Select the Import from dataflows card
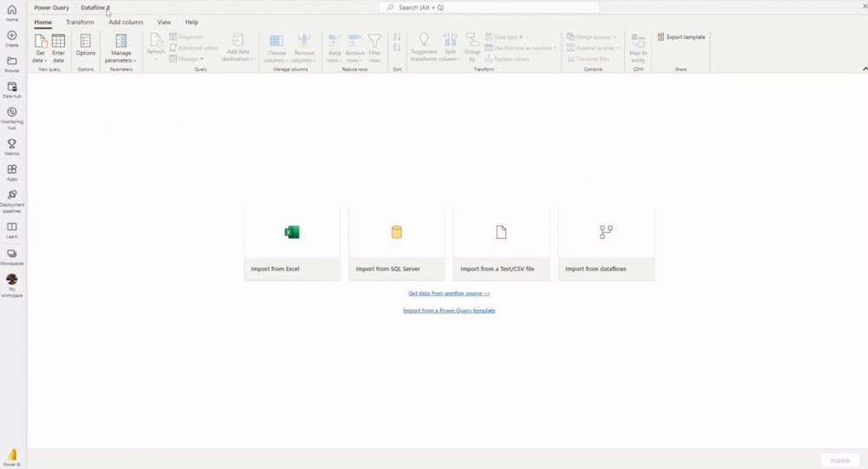Image resolution: width=868 pixels, height=469 pixels. [606, 244]
